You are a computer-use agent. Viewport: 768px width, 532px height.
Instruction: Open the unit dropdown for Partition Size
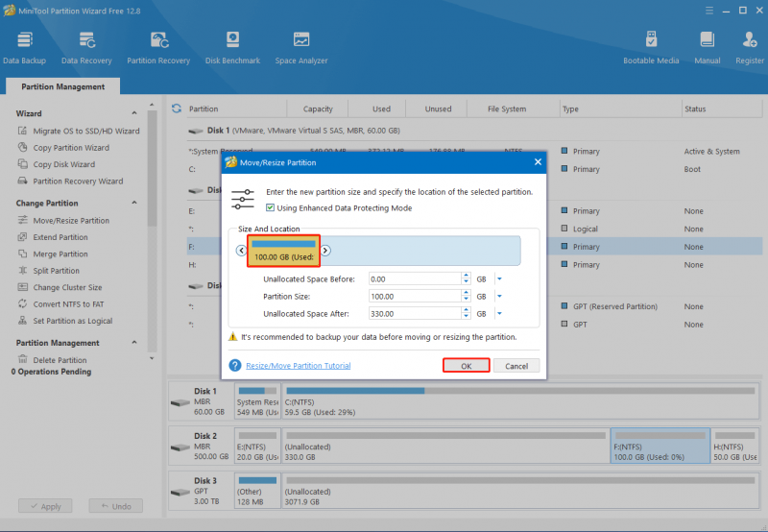pyautogui.click(x=499, y=297)
